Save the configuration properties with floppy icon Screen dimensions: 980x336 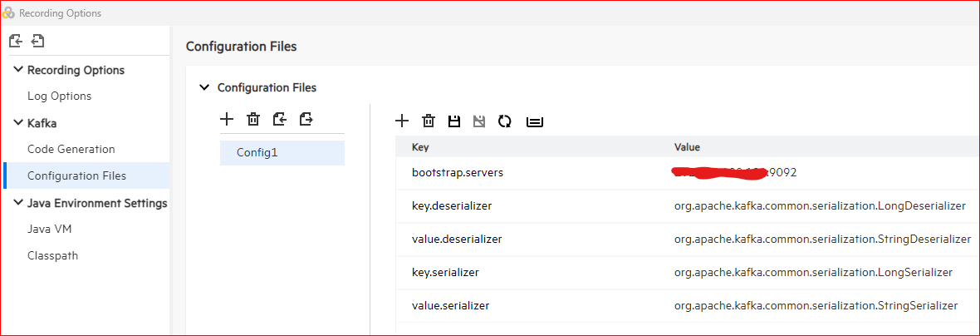[454, 121]
